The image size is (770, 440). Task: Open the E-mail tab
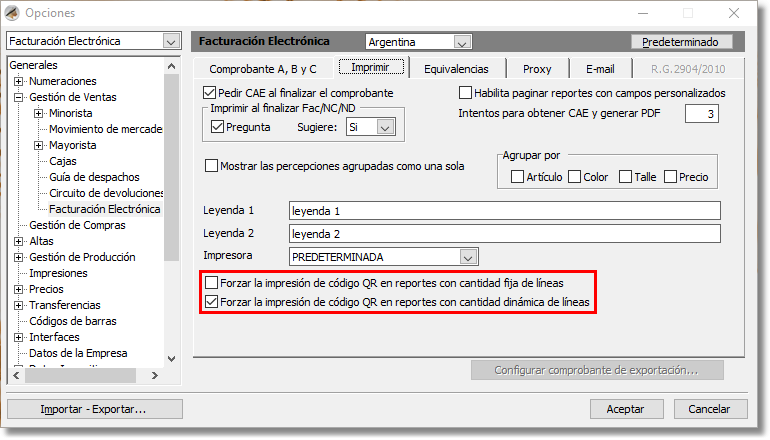[x=600, y=69]
